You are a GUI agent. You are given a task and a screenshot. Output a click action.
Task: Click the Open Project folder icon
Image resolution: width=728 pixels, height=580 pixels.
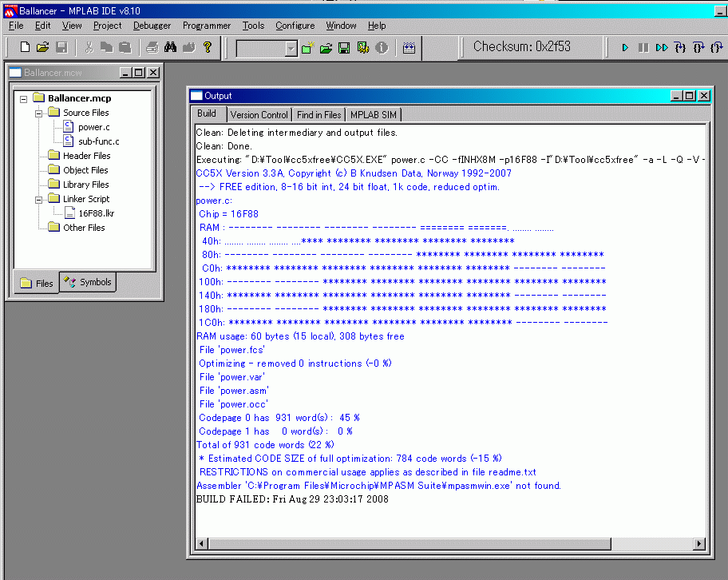(326, 47)
